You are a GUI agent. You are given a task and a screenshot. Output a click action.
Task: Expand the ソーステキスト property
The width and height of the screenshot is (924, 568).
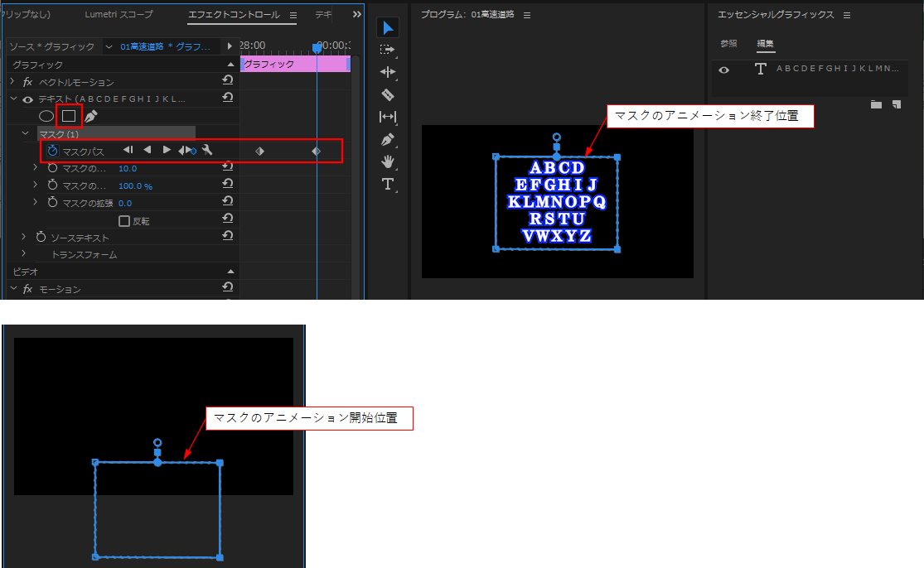coord(24,235)
